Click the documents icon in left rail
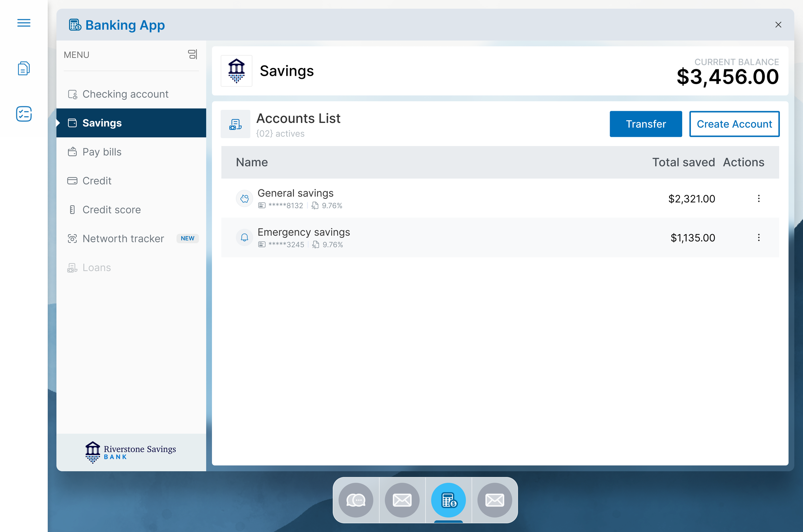The height and width of the screenshot is (532, 803). pos(24,68)
